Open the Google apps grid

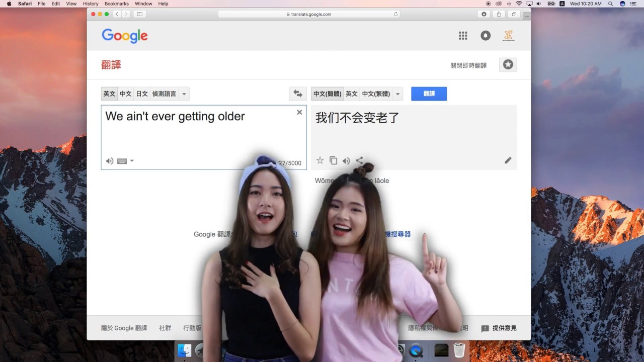(463, 35)
